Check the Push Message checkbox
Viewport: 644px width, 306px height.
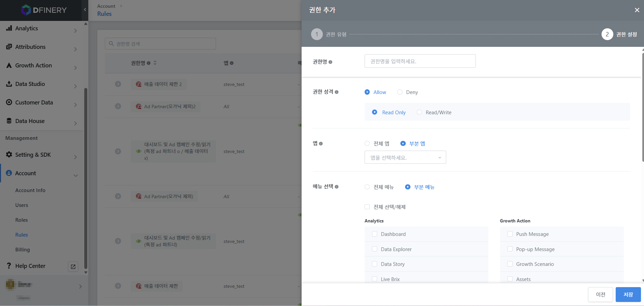(x=510, y=234)
